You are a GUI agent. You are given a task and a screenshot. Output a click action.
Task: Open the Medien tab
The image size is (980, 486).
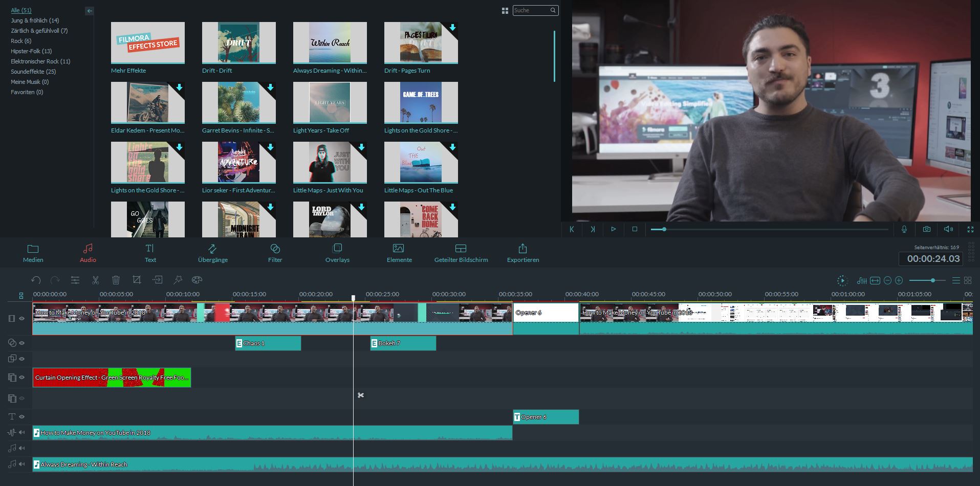[33, 253]
